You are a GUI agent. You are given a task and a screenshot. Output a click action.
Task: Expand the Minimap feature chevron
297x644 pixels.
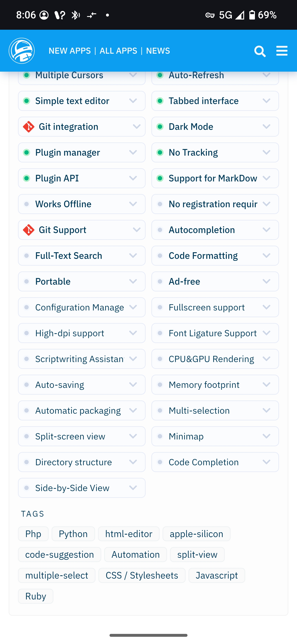266,436
